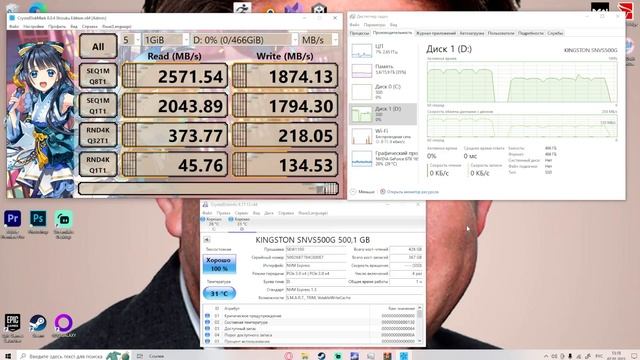This screenshot has height=360, width=640.
Task: Open the Steam desktop icon
Action: click(x=38, y=326)
